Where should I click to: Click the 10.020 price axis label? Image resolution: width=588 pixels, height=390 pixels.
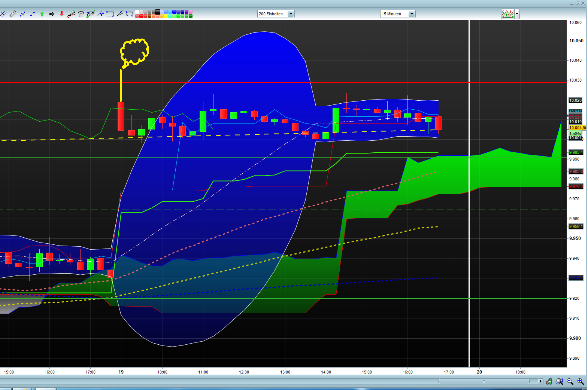click(x=575, y=100)
